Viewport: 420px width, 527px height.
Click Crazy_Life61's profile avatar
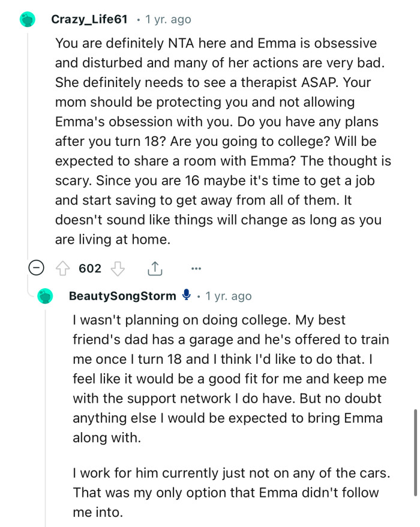26,19
